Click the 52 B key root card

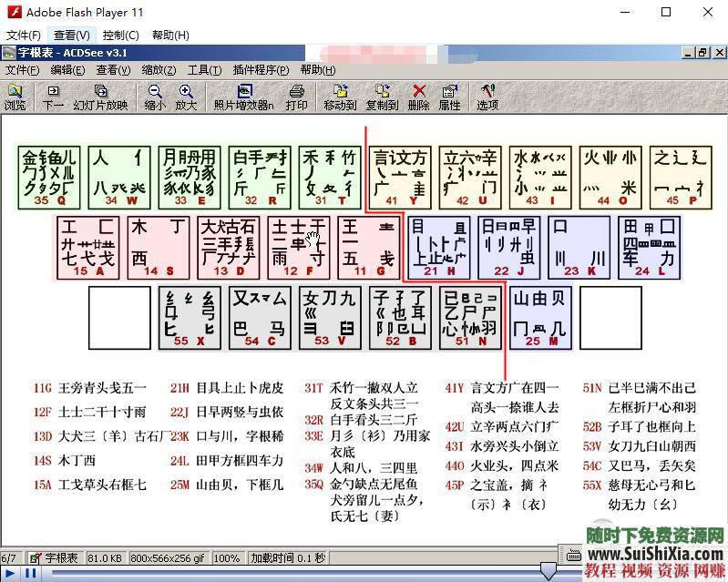point(400,318)
